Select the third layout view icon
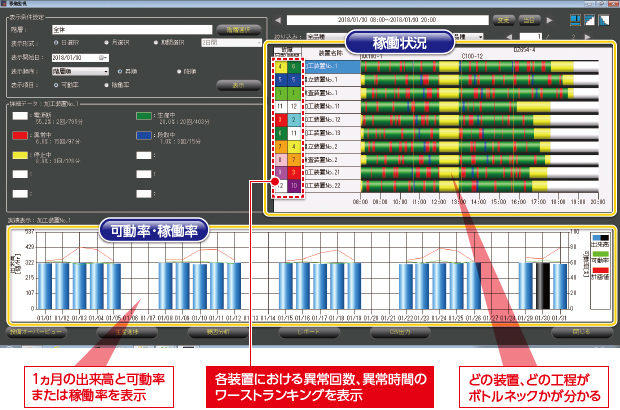Viewport: 620px width, 410px height. point(604,20)
